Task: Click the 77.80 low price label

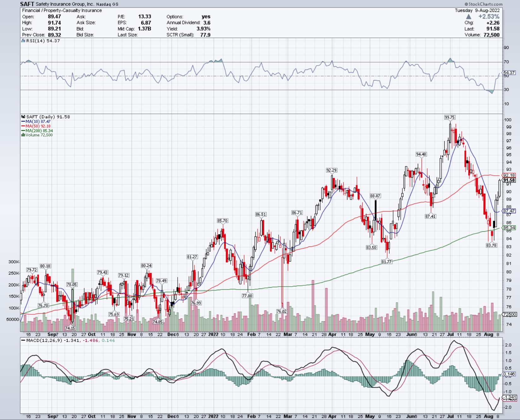Action: (x=247, y=296)
